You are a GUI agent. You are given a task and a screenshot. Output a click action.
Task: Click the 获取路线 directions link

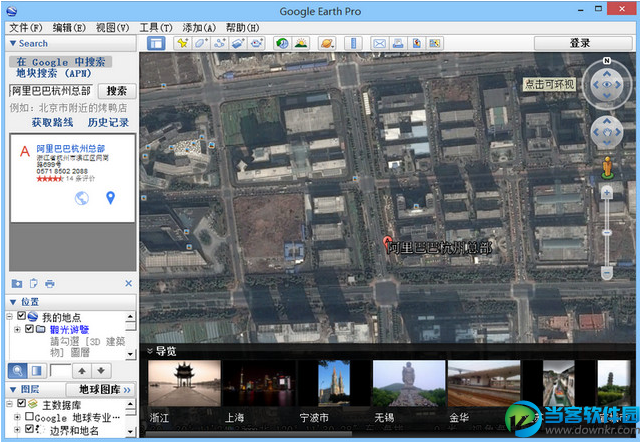point(52,122)
